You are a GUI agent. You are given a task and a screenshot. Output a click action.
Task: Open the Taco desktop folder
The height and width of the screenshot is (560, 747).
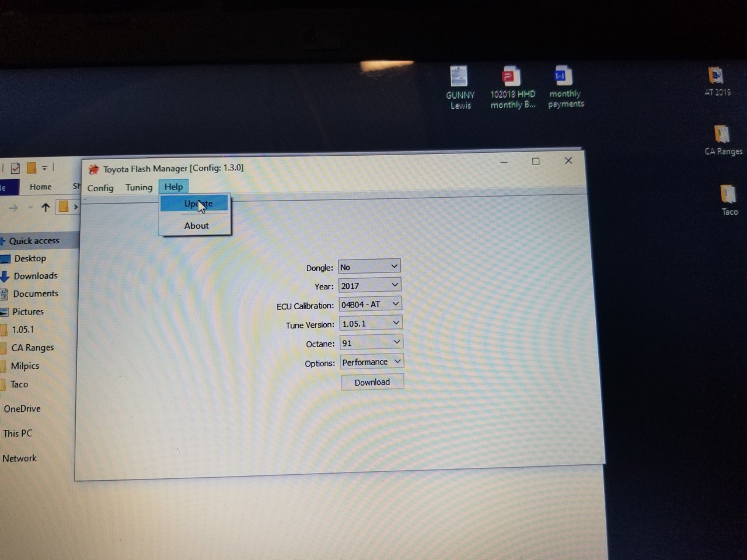click(728, 200)
